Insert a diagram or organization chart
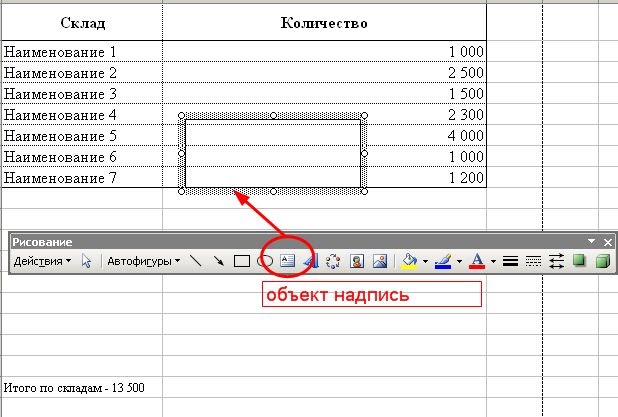The width and height of the screenshot is (618, 417). click(333, 261)
